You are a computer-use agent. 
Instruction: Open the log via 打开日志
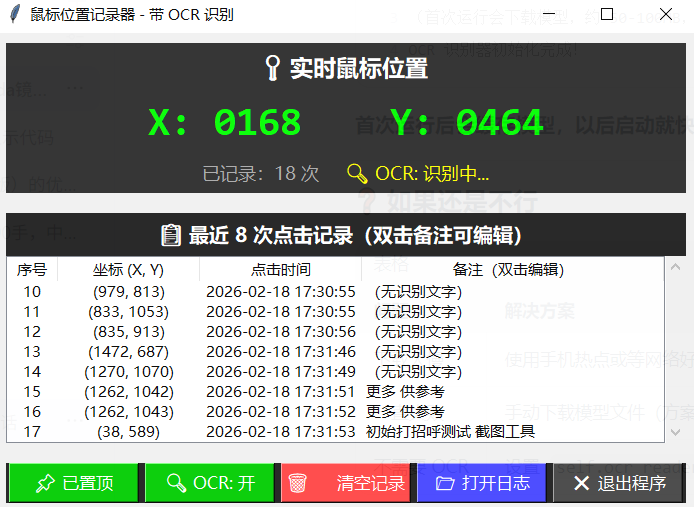pos(482,483)
